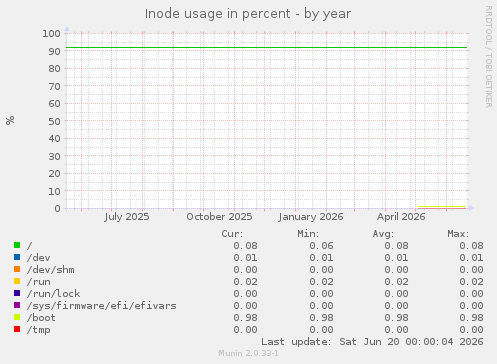Image resolution: width=497 pixels, height=364 pixels.
Task: Click the graph title 'Inode usage in percent - by year'
Action: (248, 14)
